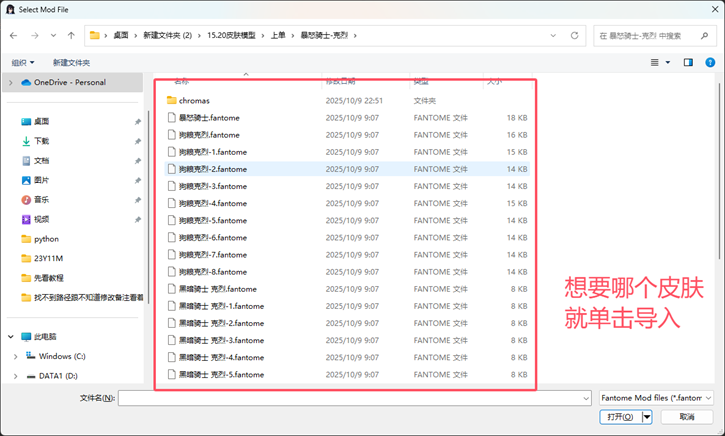Expand the address bar history dropdown
Image resolution: width=725 pixels, height=436 pixels.
(x=553, y=36)
